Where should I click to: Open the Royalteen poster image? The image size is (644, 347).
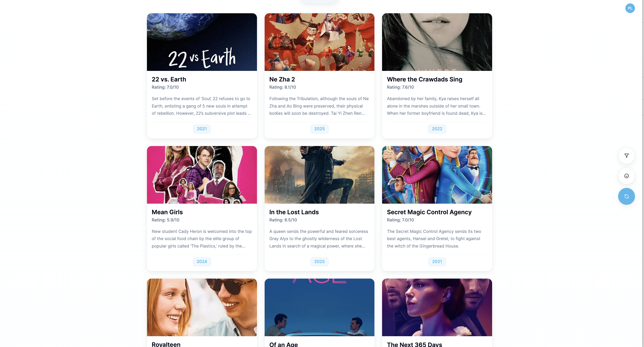pyautogui.click(x=202, y=307)
